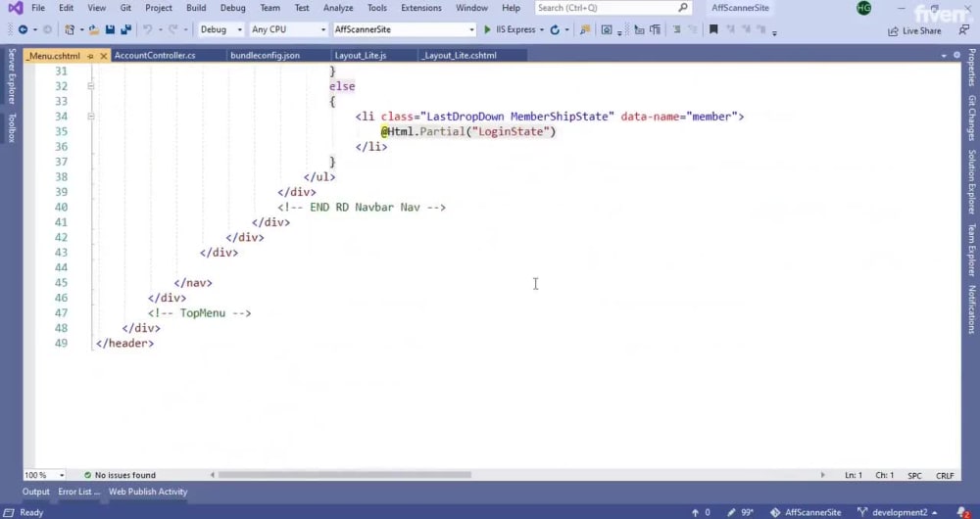The width and height of the screenshot is (980, 519).
Task: Open the feedback icon at top right
Action: tap(963, 30)
